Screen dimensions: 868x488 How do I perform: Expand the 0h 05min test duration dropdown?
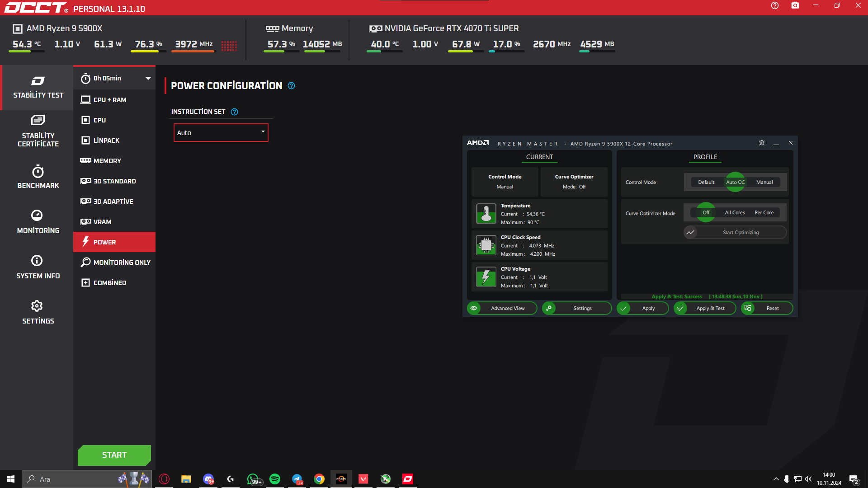point(148,78)
